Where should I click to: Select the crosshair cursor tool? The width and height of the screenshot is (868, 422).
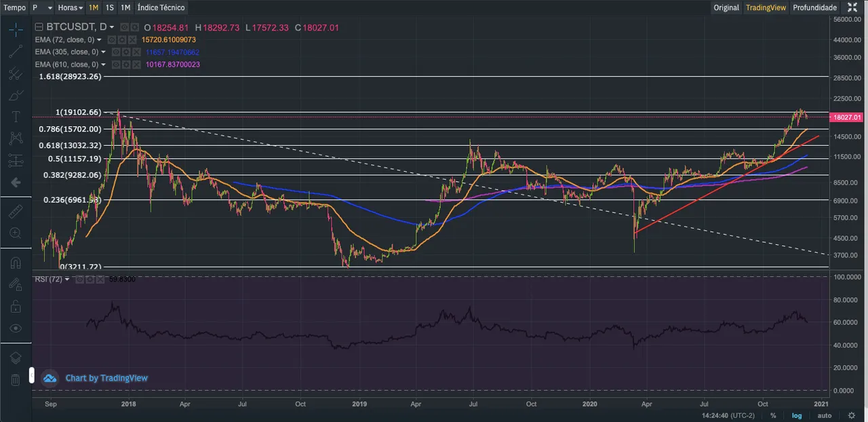tap(15, 29)
